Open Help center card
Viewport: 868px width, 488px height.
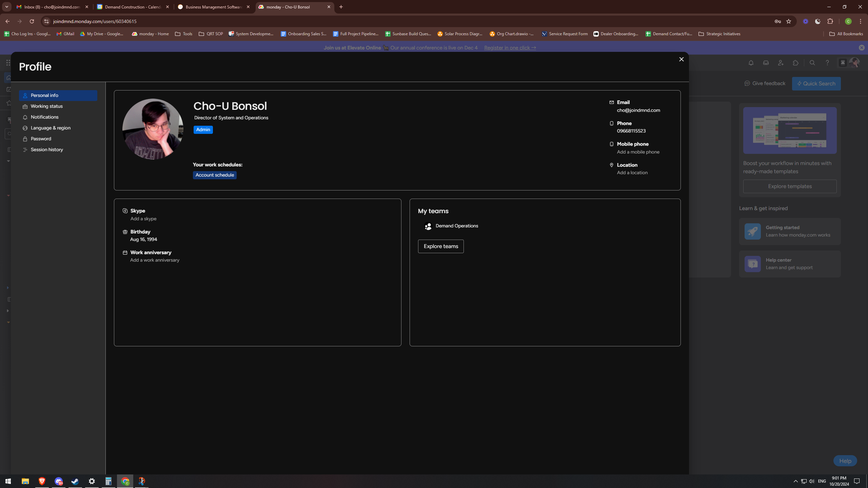tap(790, 264)
